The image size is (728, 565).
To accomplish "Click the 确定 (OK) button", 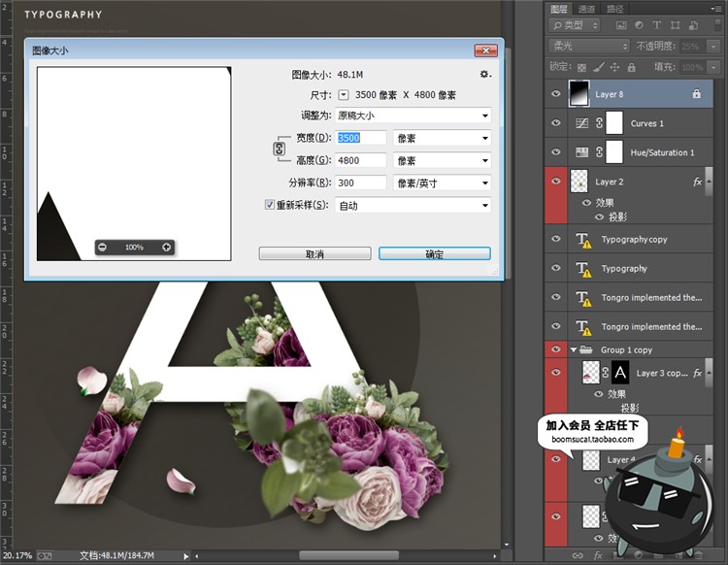I will (x=434, y=253).
